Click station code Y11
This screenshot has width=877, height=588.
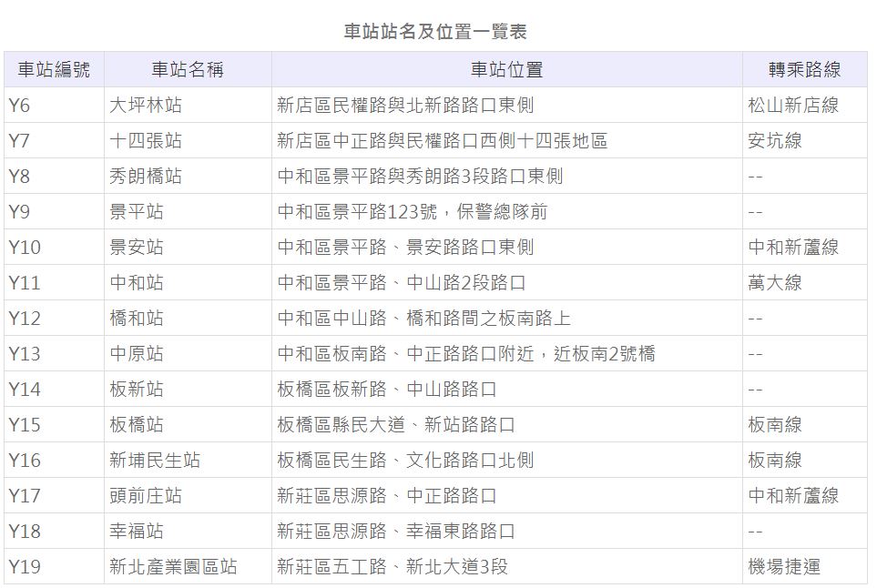(x=25, y=283)
